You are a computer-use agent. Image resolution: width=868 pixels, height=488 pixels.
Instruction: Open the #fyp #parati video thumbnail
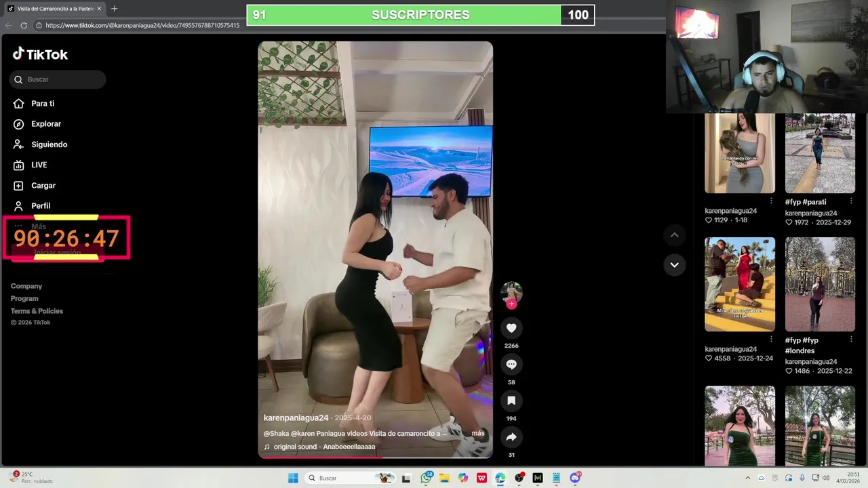pos(820,153)
